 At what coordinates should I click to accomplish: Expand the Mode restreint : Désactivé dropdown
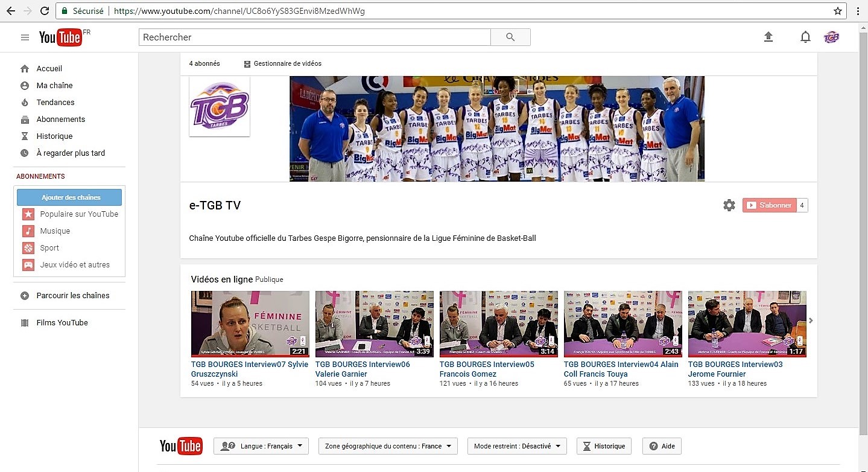pyautogui.click(x=517, y=446)
